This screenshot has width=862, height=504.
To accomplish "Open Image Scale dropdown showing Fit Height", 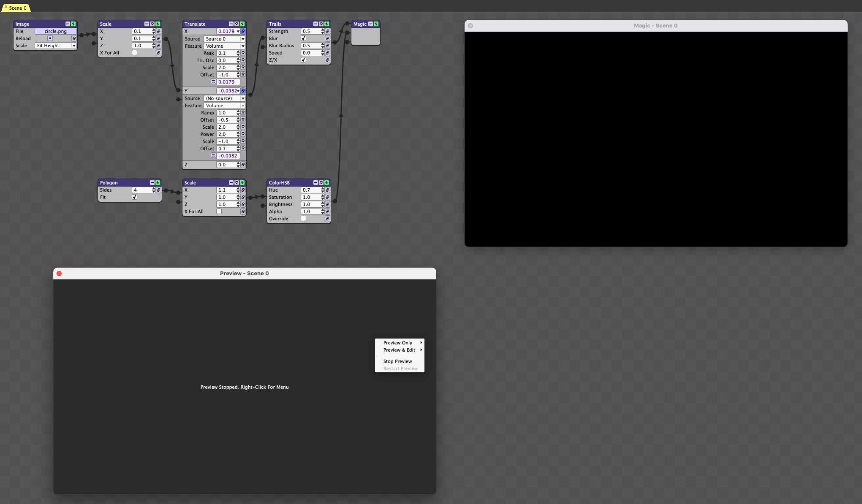I will tap(55, 46).
